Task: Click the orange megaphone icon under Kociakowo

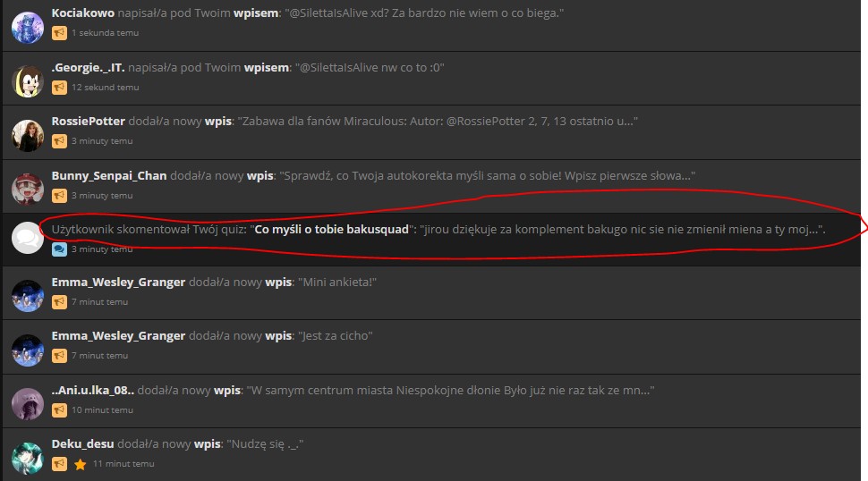Action: [x=59, y=33]
